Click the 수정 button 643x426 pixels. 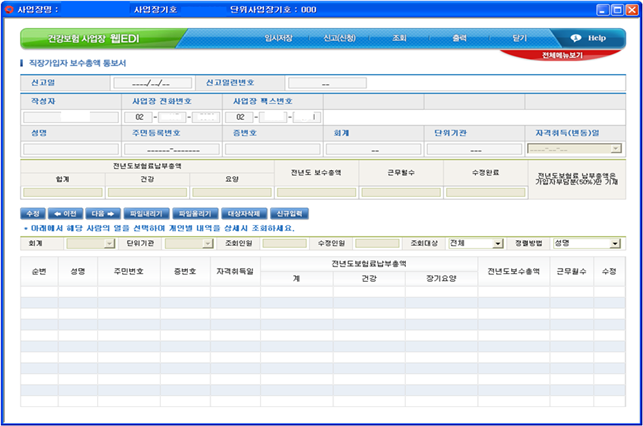click(x=33, y=214)
